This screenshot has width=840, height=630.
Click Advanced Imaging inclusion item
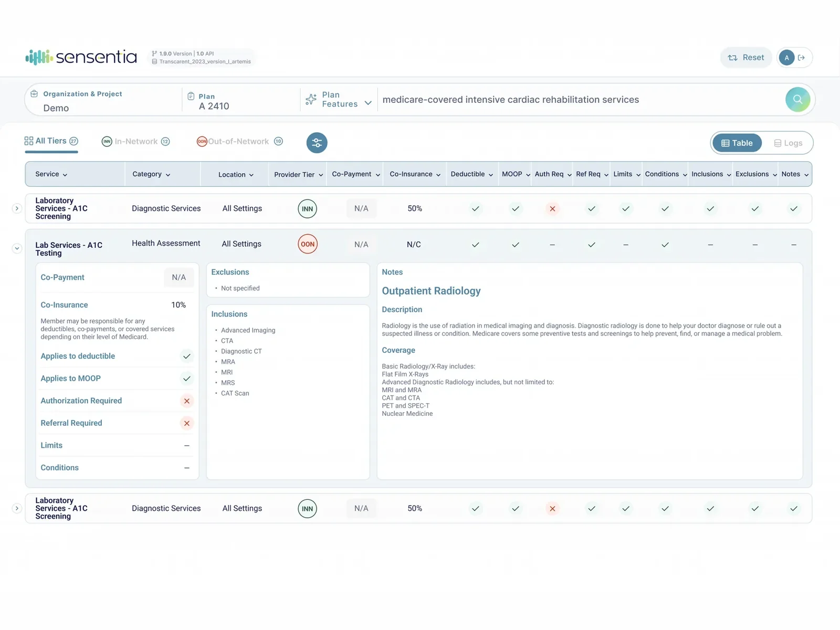(x=248, y=330)
